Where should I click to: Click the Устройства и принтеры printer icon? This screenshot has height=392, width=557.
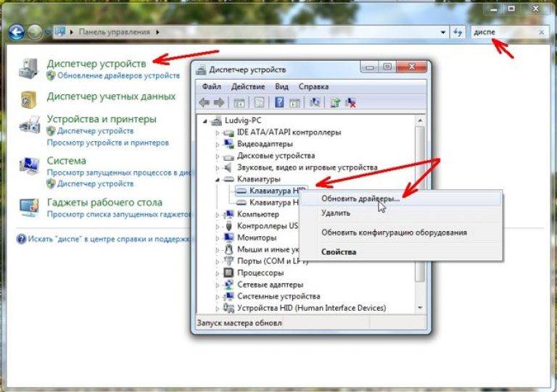click(x=30, y=124)
